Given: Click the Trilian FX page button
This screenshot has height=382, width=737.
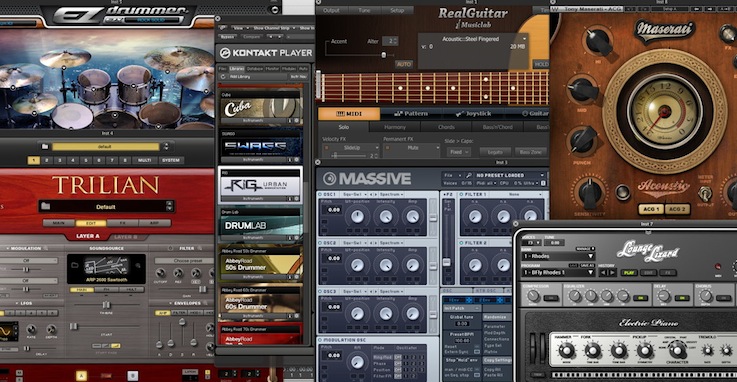Looking at the screenshot, I should pyautogui.click(x=123, y=223).
